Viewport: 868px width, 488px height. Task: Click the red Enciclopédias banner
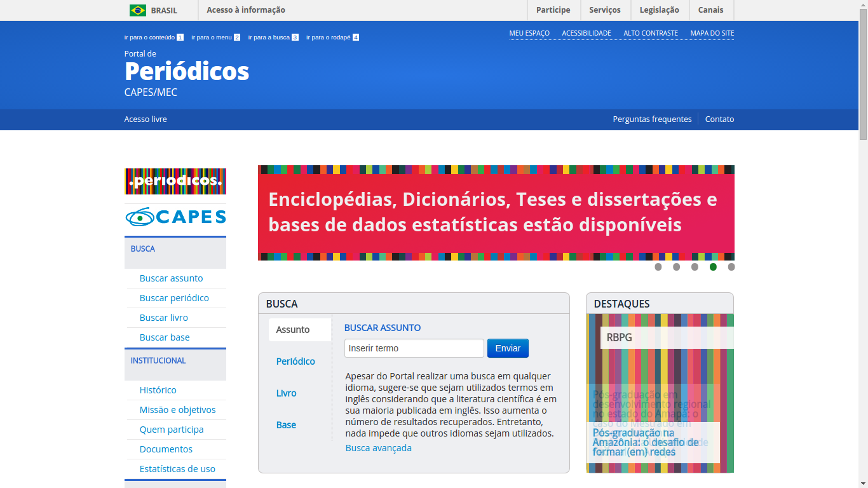(496, 213)
